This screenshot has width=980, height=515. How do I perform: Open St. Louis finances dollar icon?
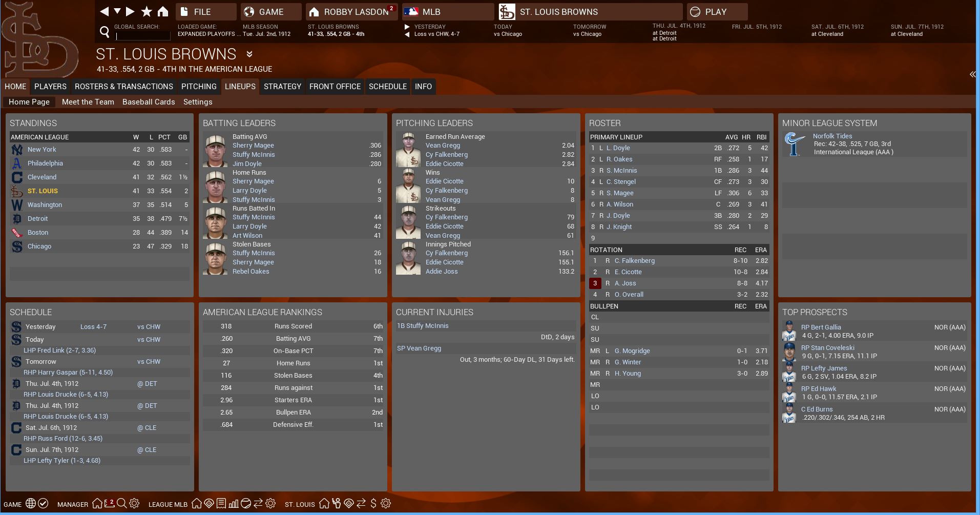(373, 504)
